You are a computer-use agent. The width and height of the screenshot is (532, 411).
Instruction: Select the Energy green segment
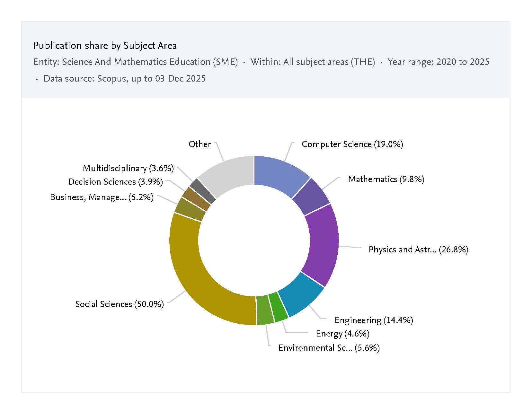coord(278,308)
